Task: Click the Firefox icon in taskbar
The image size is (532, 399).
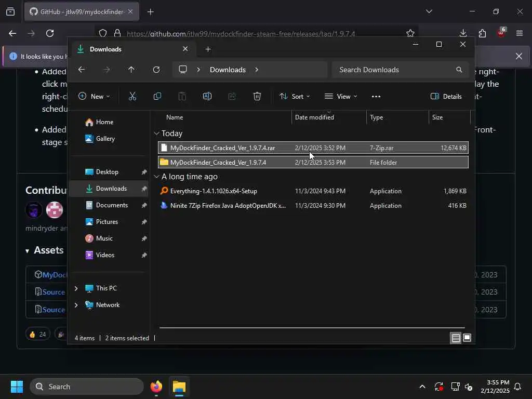Action: tap(156, 387)
